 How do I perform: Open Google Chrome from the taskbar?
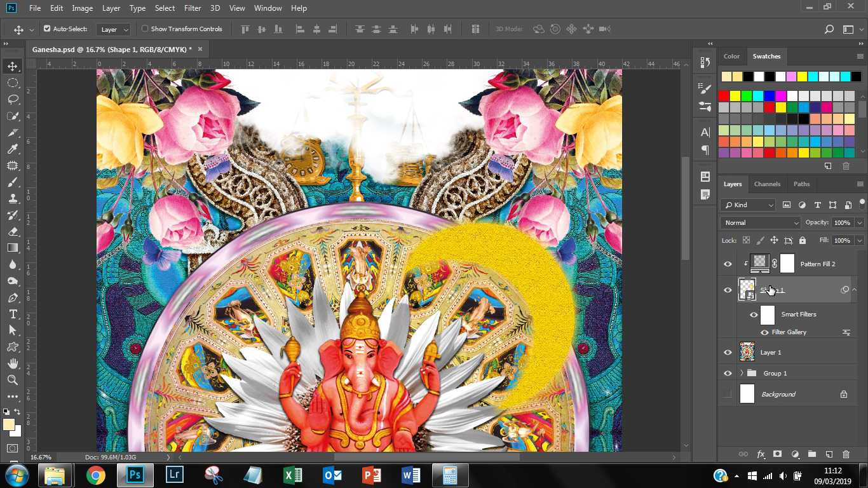click(x=96, y=475)
